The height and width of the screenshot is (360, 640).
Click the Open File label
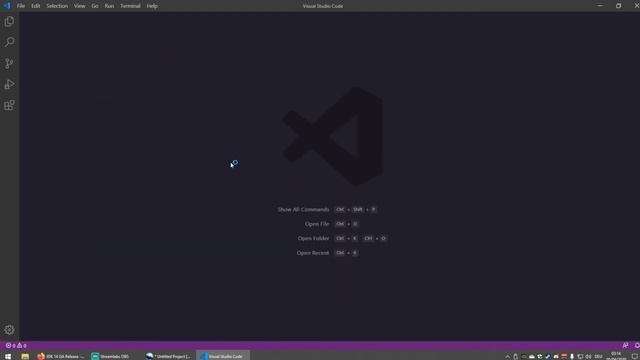(317, 224)
